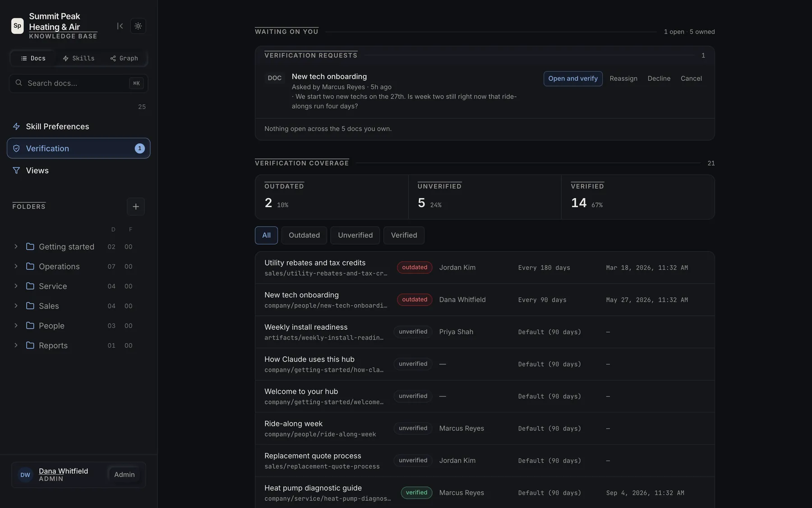Click the lightning bolt icon beside Skill Preferences
The image size is (812, 508).
(x=16, y=126)
